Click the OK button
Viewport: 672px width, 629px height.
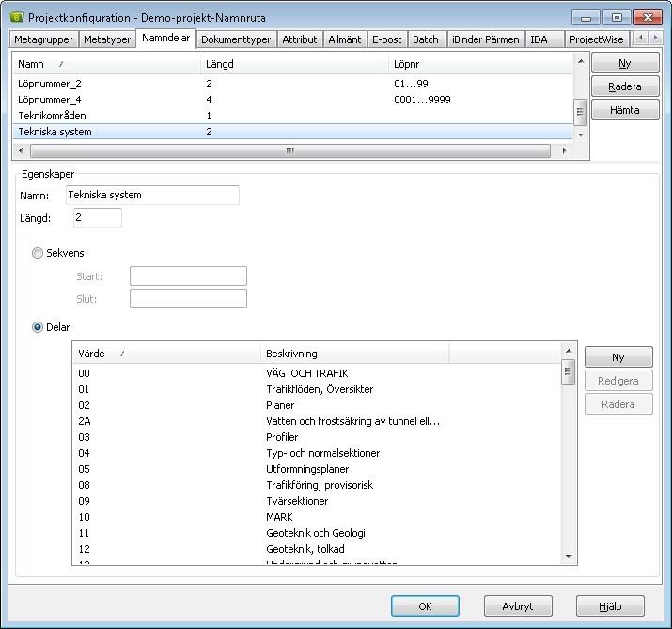coord(425,606)
